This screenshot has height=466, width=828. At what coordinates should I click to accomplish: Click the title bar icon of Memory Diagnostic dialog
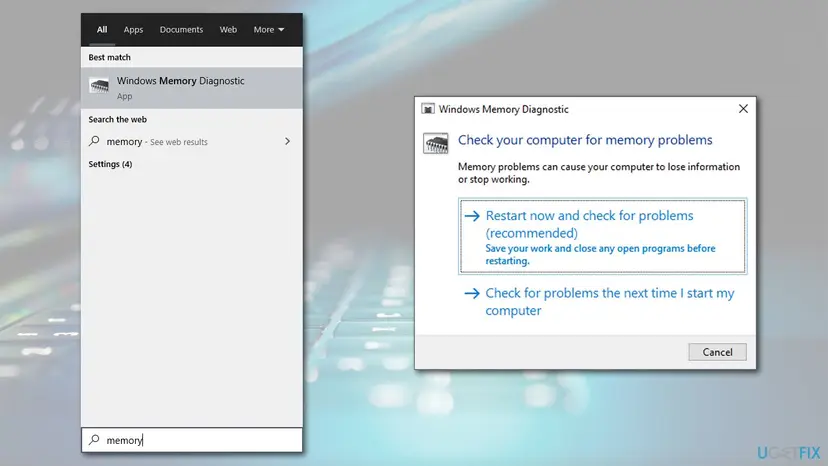tap(428, 109)
